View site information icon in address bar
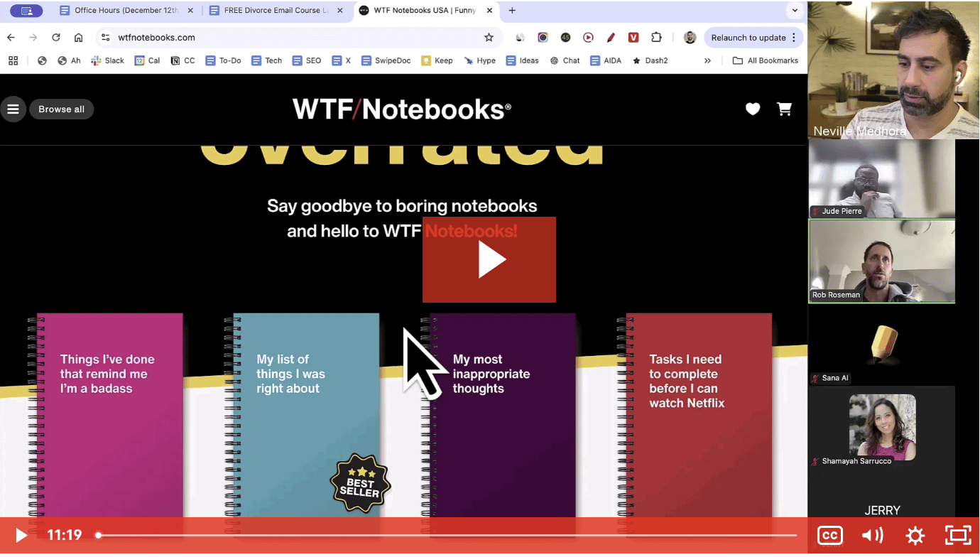The height and width of the screenshot is (557, 980). (105, 38)
